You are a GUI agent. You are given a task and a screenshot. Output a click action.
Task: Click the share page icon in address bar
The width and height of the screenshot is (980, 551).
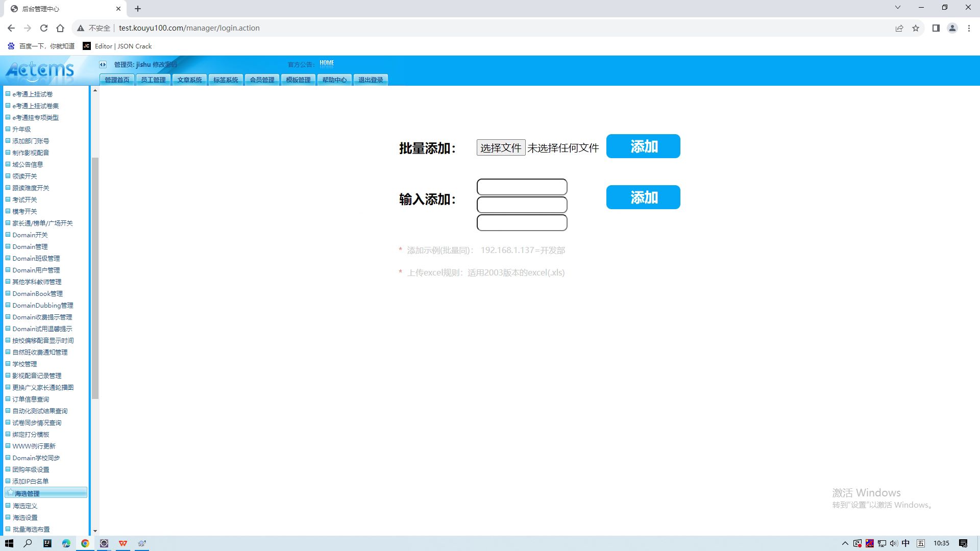click(x=899, y=28)
